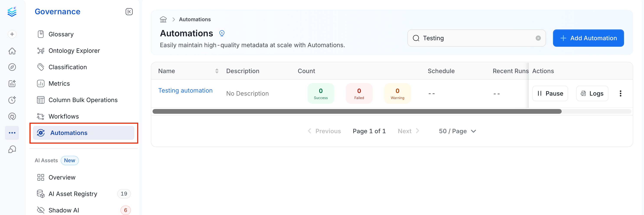Click the No Description cell text
The width and height of the screenshot is (644, 215).
247,93
